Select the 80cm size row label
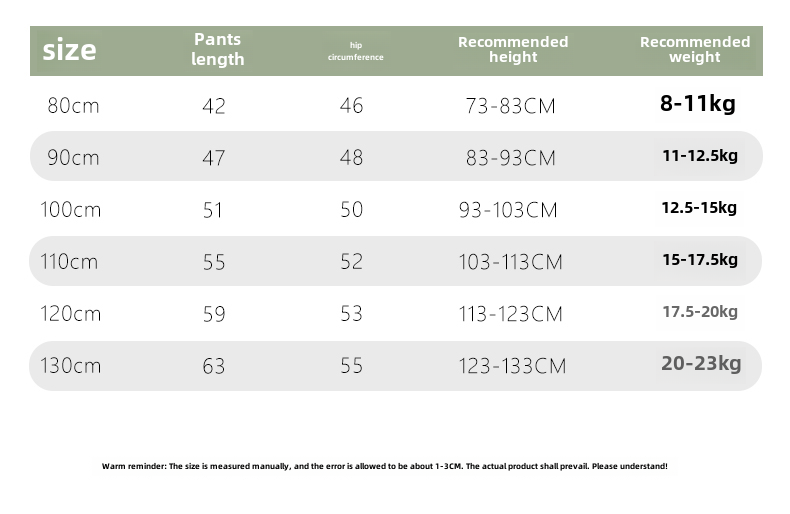 tap(73, 106)
